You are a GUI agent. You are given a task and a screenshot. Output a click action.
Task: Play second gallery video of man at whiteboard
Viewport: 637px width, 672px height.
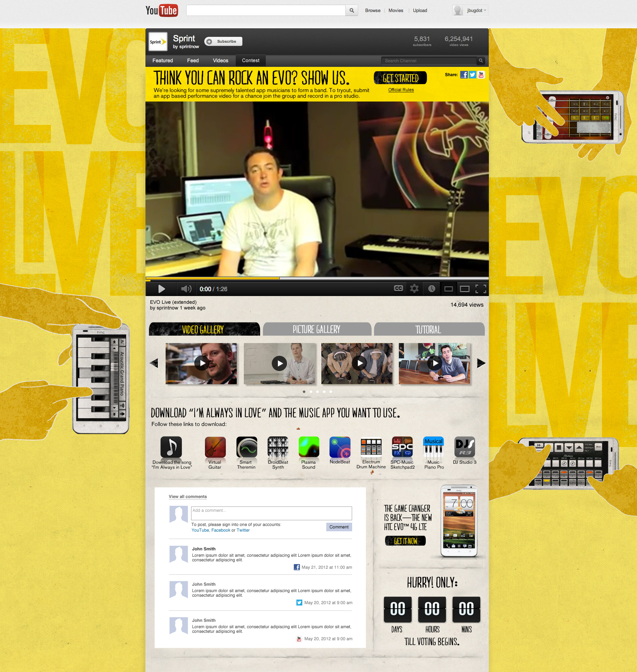pos(279,363)
